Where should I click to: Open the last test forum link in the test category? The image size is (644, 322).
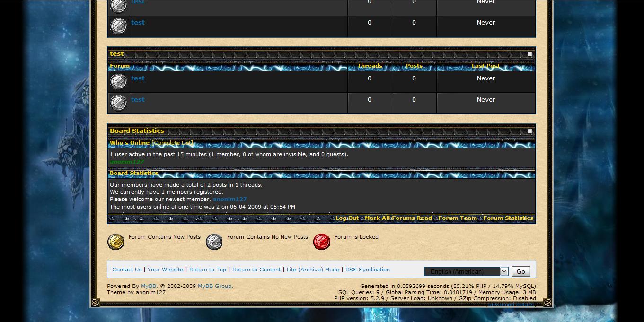point(138,100)
